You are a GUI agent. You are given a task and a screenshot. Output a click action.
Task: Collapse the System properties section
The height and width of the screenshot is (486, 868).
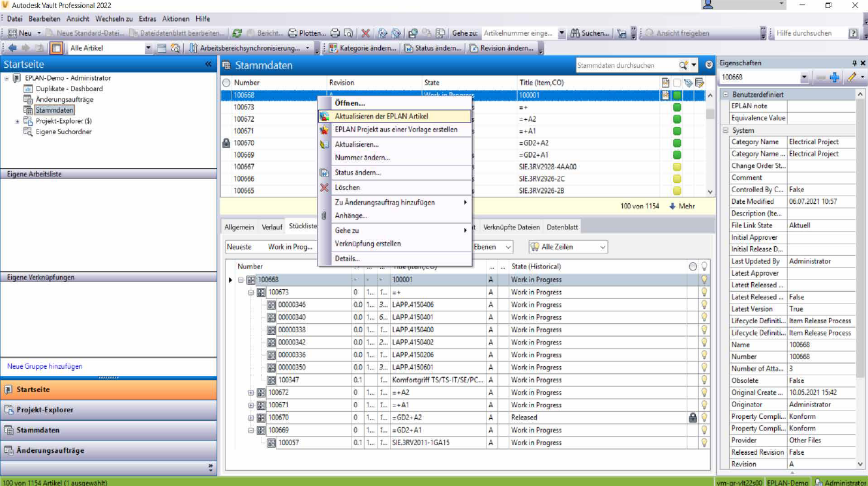coord(725,130)
